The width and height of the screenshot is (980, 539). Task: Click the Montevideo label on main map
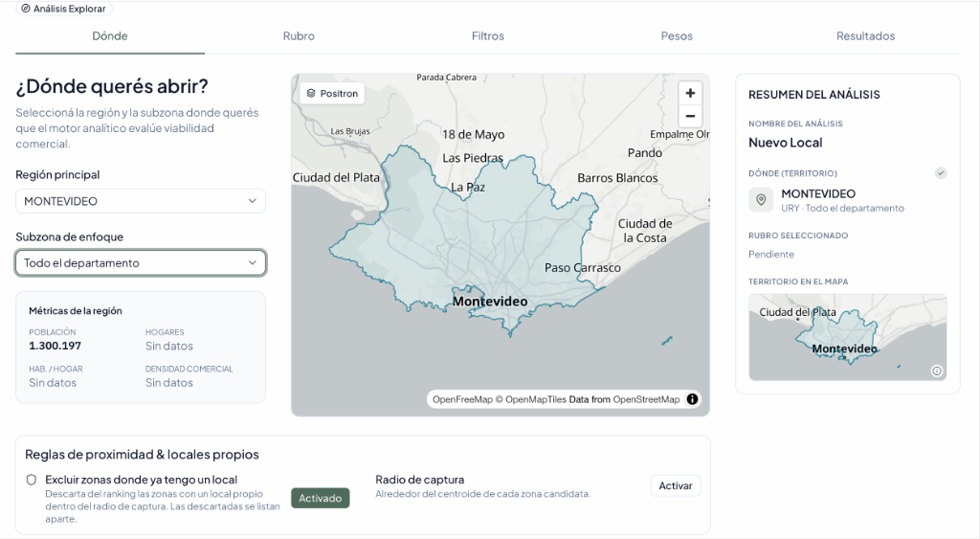tap(490, 302)
